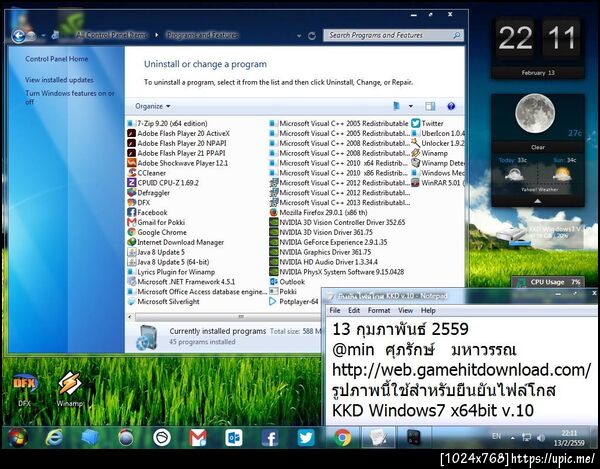Open Winamp desktop shortcut
Screen dimensions: 600x469
(x=70, y=389)
